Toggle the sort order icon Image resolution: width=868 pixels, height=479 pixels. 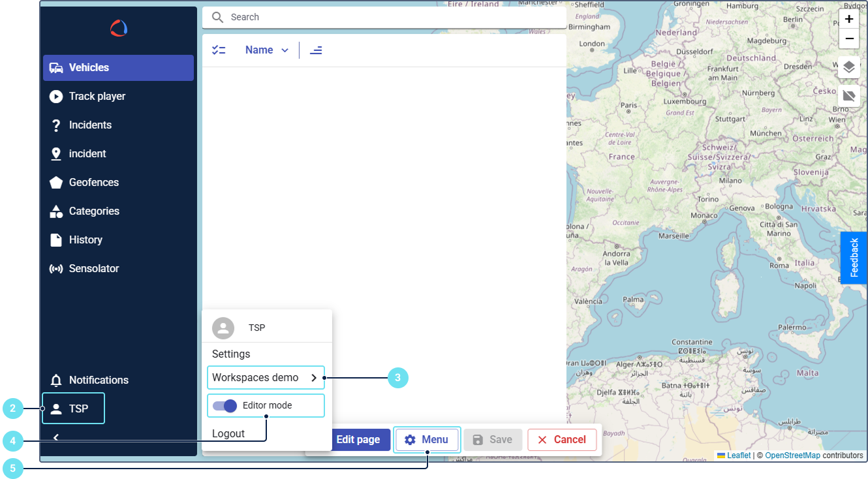[316, 50]
